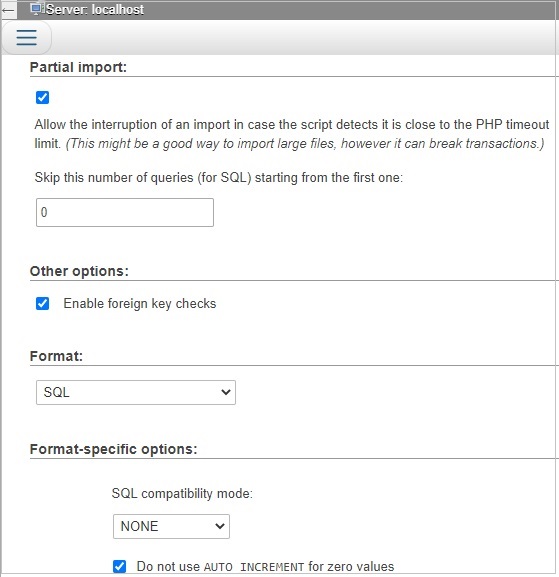This screenshot has height=577, width=559.
Task: Open the SQL compatibility mode NONE dropdown
Action: tap(171, 526)
